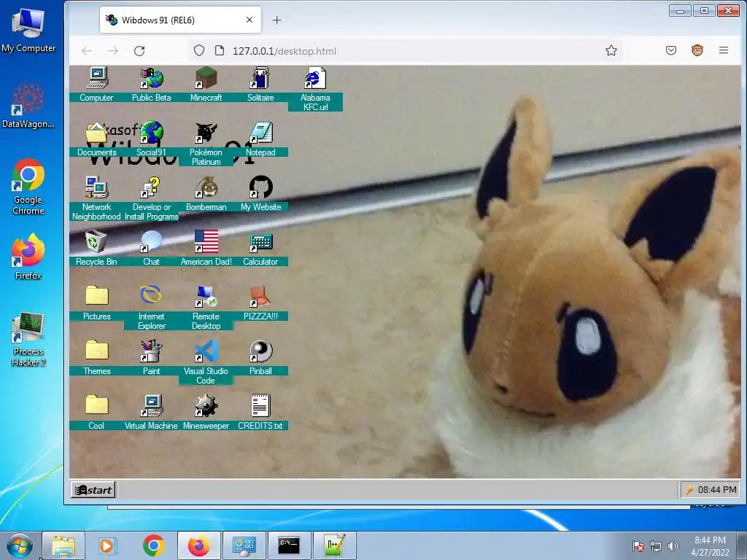Bookmark this page with the star

[x=611, y=50]
